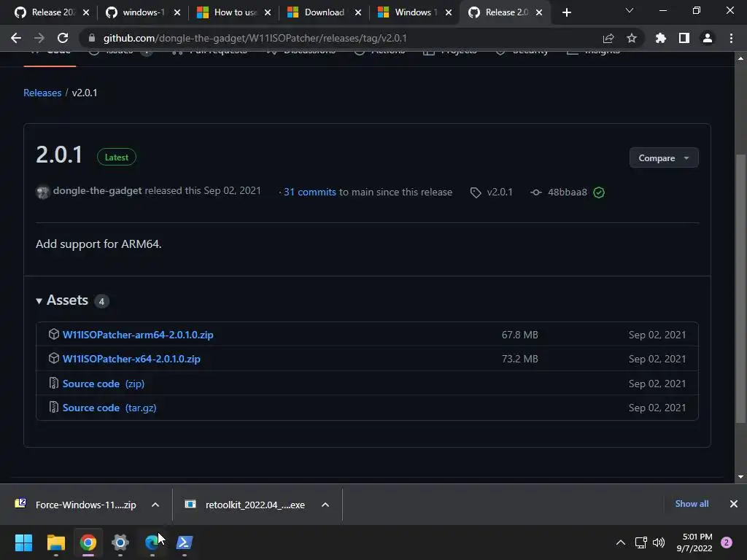Click the lock icon in address bar

[92, 38]
